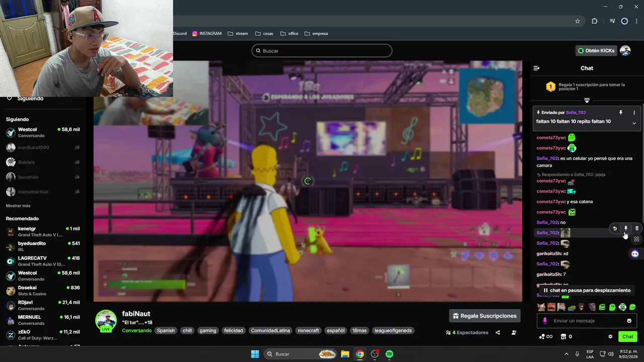
Task: Open Spotify from the taskbar
Action: coord(389,354)
